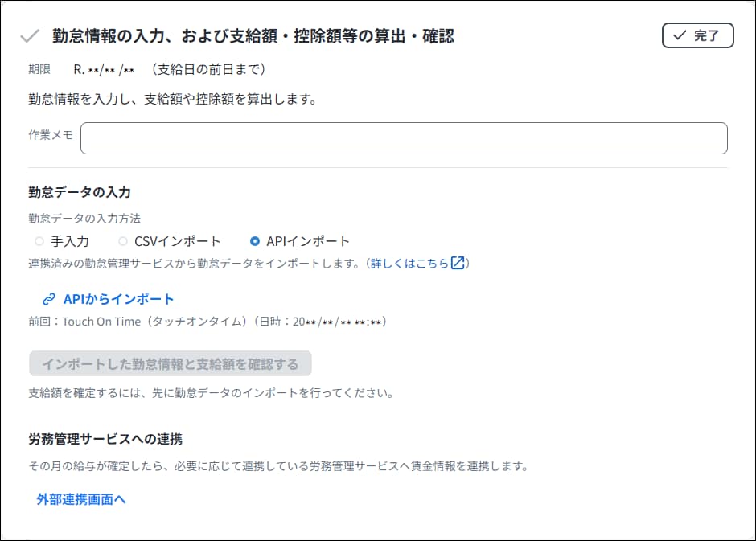Click the 期限 deadline date text
The image size is (756, 541).
[105, 69]
